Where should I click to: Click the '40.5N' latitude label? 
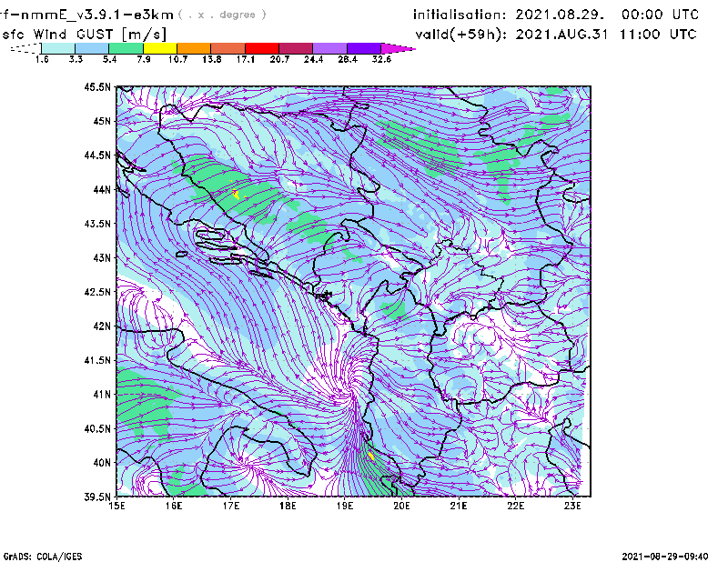point(97,428)
